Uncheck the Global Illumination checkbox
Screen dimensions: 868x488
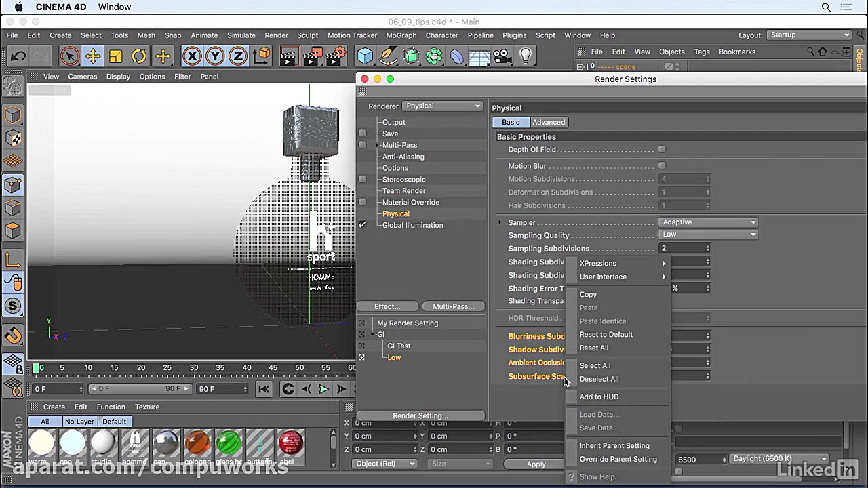[362, 225]
